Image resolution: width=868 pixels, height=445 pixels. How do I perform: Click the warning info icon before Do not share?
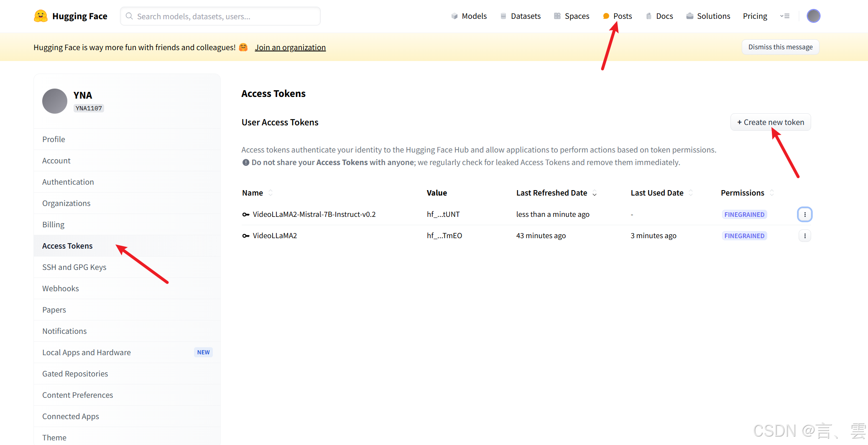246,163
